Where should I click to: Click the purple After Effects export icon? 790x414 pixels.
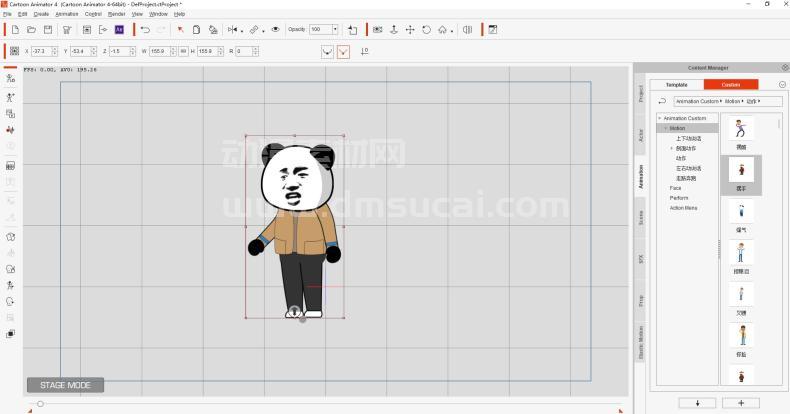click(119, 30)
